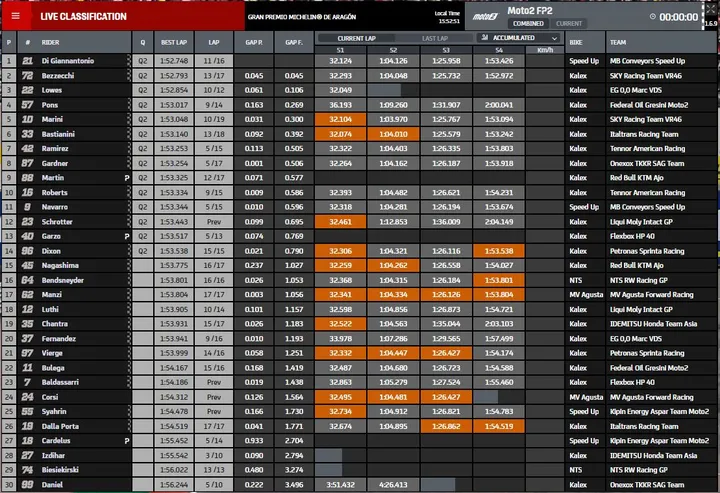Switch sector view to LAST LAP

pos(434,38)
